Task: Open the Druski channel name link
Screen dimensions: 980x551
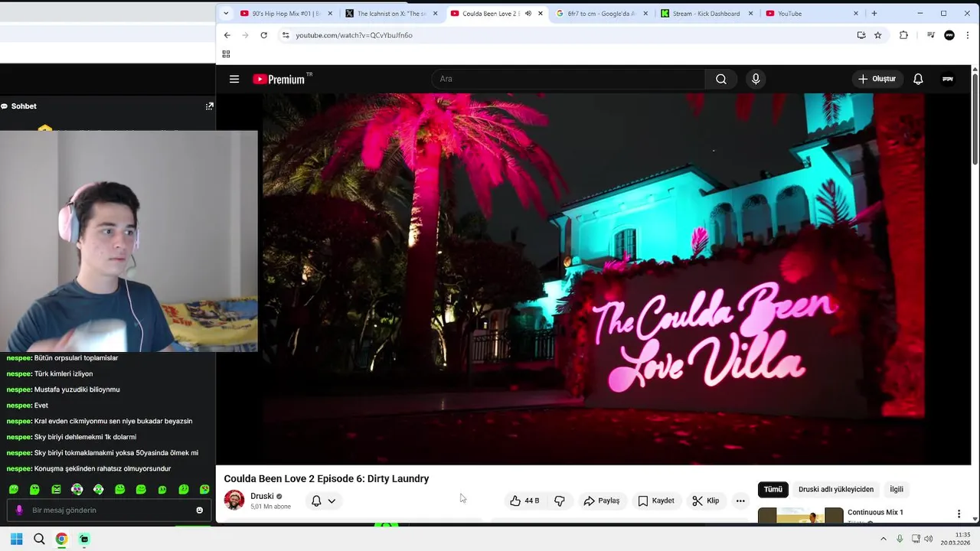Action: pos(262,496)
